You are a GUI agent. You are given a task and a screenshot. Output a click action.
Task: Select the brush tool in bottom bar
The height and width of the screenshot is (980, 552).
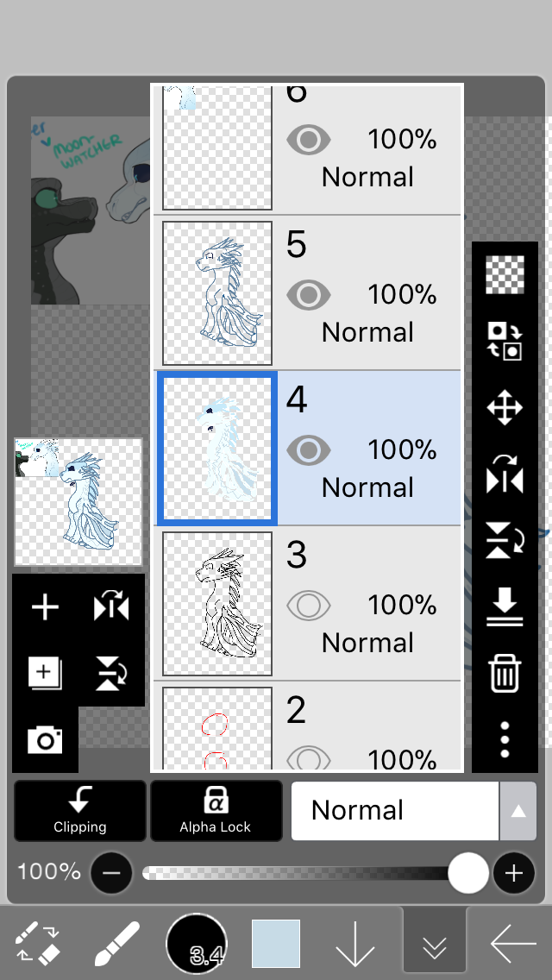tap(117, 944)
